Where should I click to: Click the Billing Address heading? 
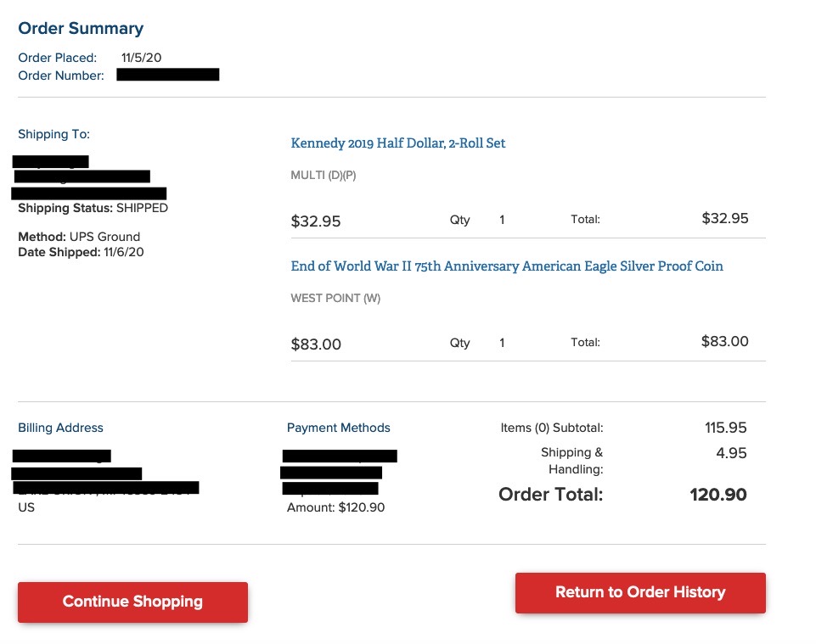point(60,428)
